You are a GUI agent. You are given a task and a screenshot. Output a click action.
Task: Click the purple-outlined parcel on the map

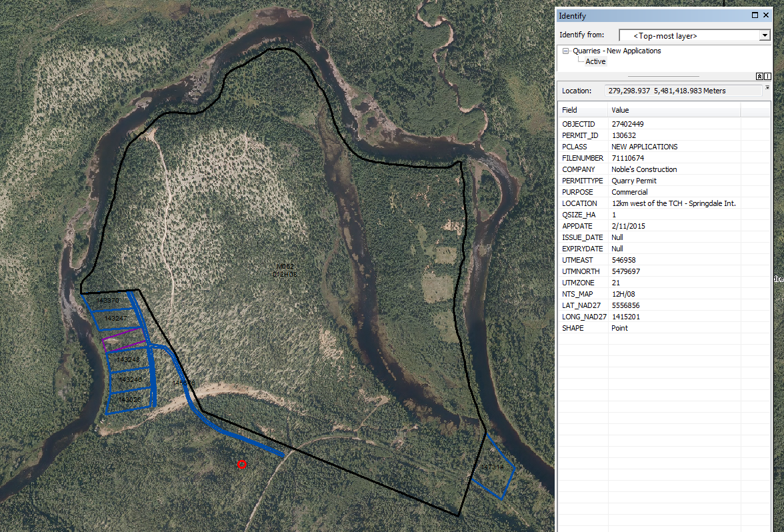coord(123,340)
